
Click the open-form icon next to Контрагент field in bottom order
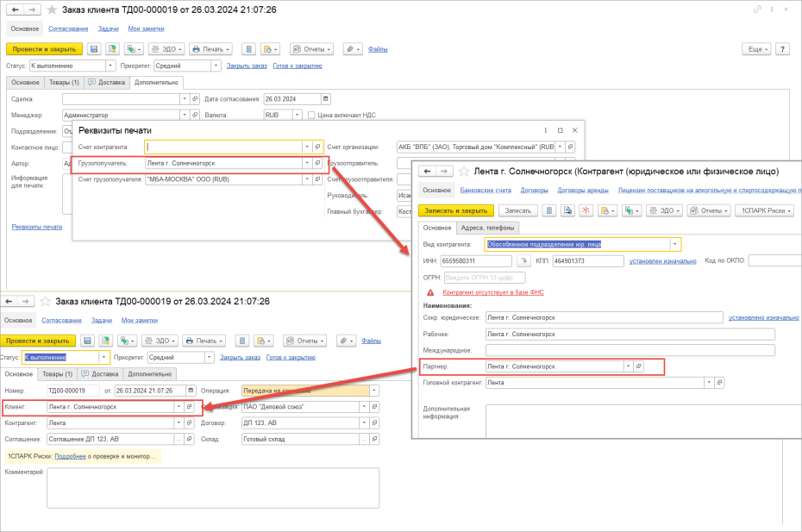pyautogui.click(x=189, y=423)
